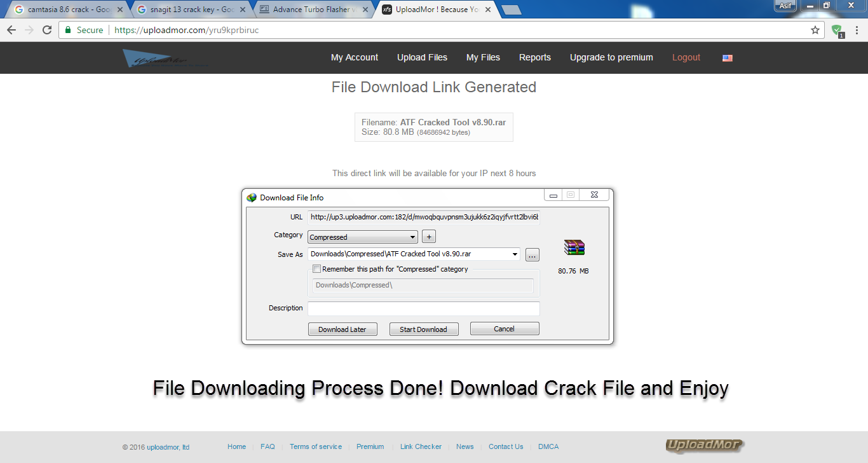868x463 pixels.
Task: Open the Terms of service link
Action: (x=316, y=446)
